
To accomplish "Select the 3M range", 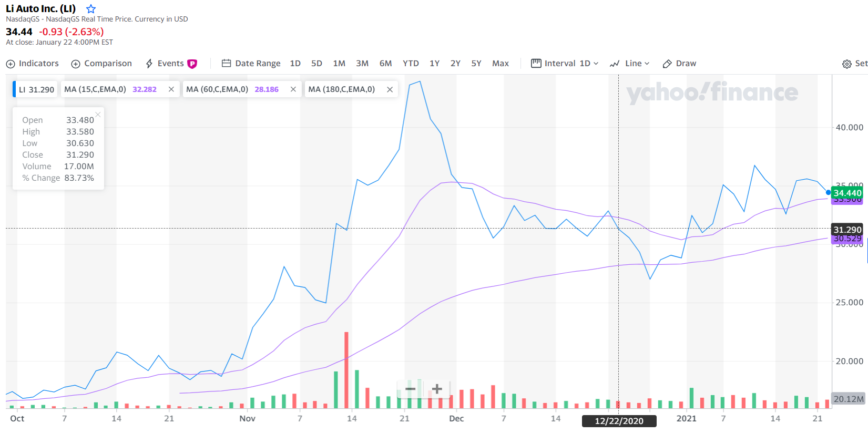I will pyautogui.click(x=362, y=64).
